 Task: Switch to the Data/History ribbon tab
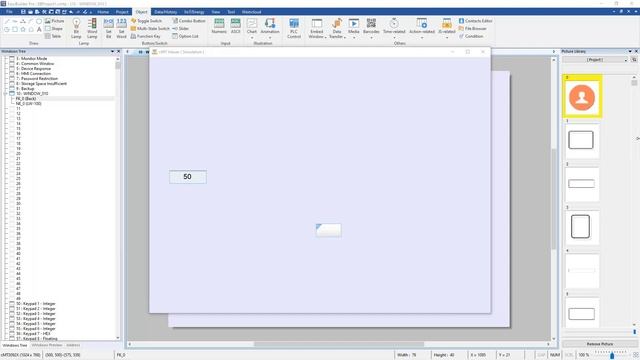click(x=165, y=12)
